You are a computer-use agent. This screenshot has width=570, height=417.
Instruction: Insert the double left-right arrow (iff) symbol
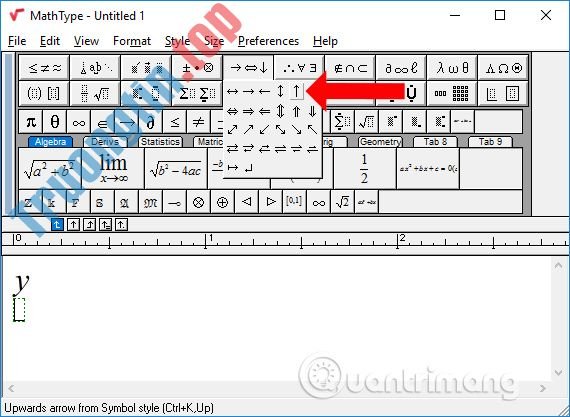pos(232,111)
